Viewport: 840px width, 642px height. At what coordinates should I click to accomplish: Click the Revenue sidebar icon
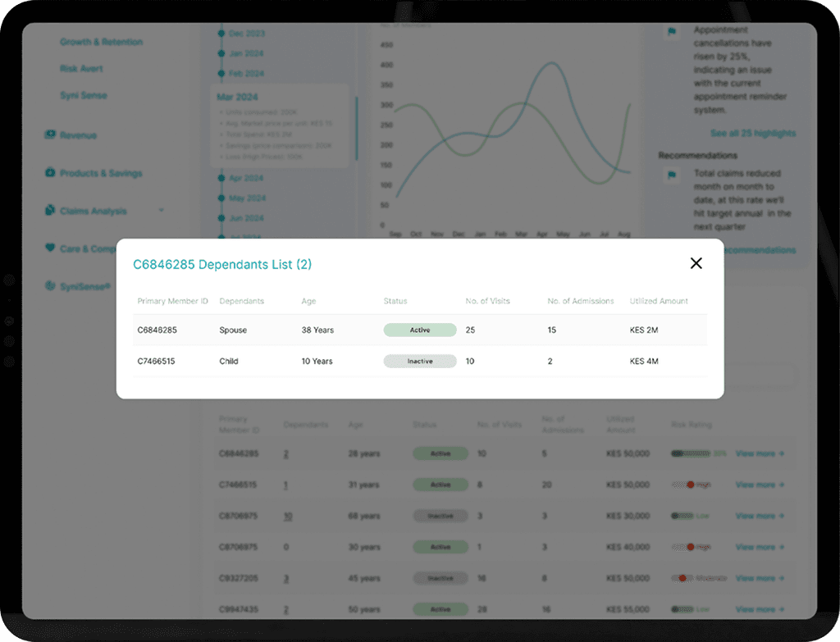point(50,134)
